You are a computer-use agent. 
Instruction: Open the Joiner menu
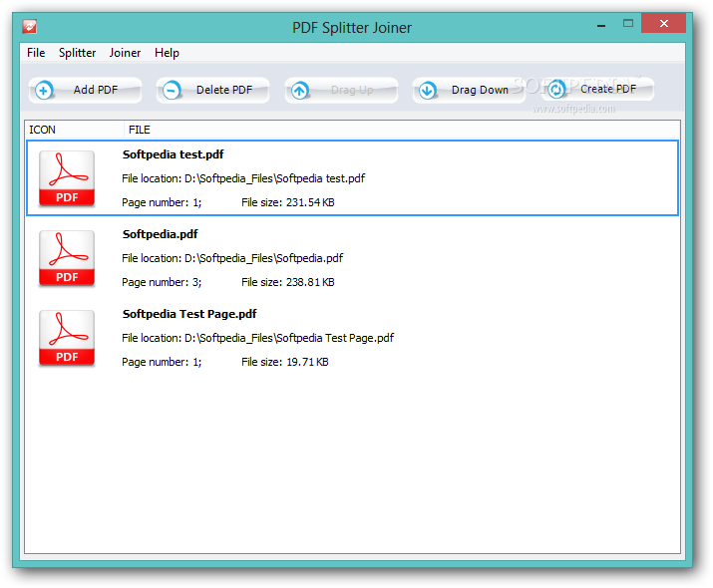(x=125, y=53)
